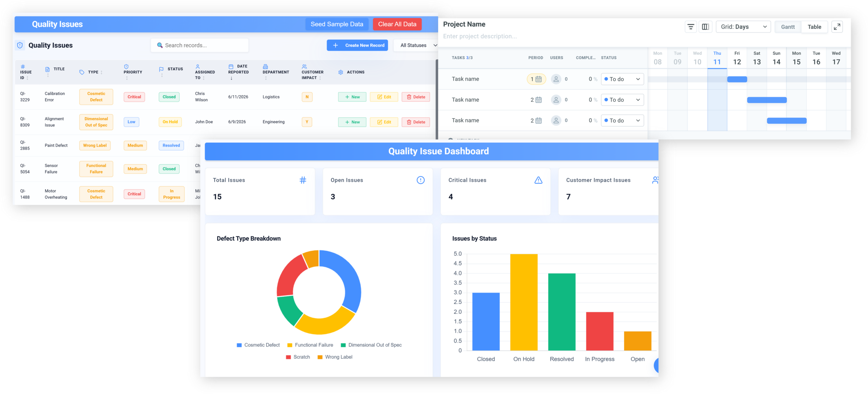Viewport: 868px width, 394px height.
Task: Sort by the Assigned To column header
Action: point(205,72)
